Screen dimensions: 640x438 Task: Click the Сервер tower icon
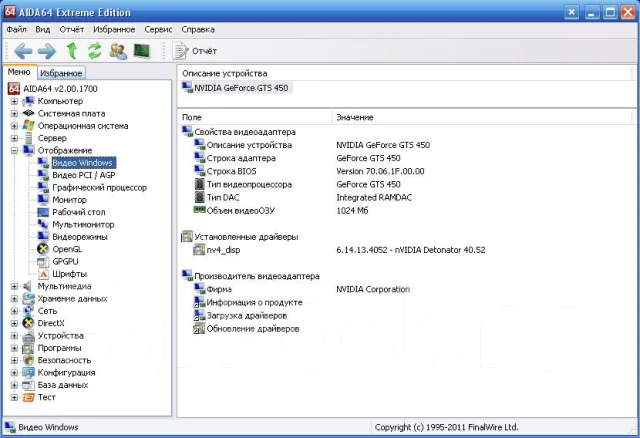pos(28,138)
